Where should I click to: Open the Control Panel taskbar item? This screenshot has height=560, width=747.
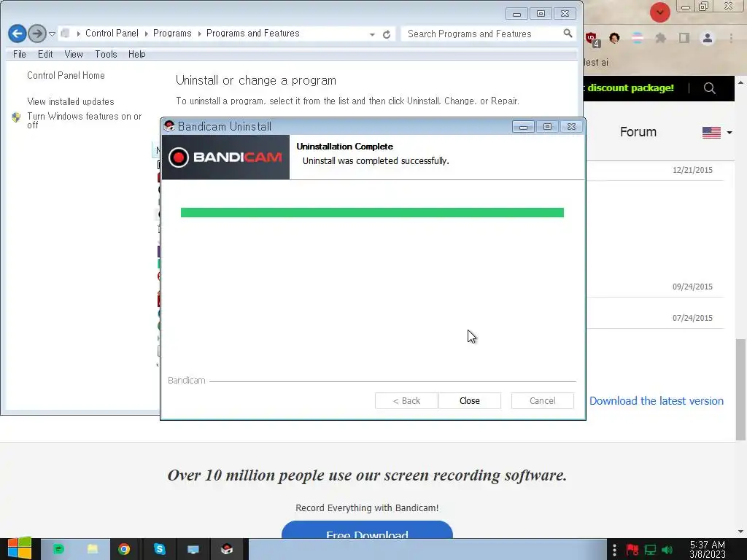(193, 549)
